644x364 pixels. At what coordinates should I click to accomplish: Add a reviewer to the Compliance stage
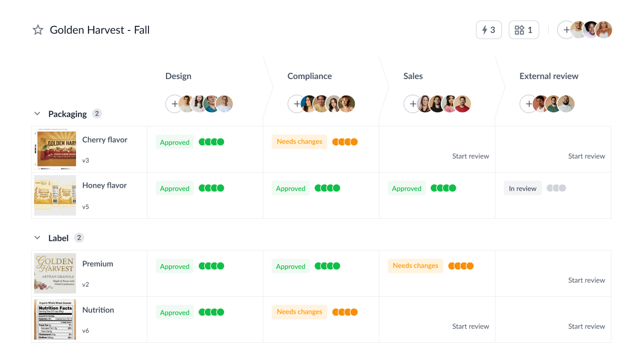point(296,104)
